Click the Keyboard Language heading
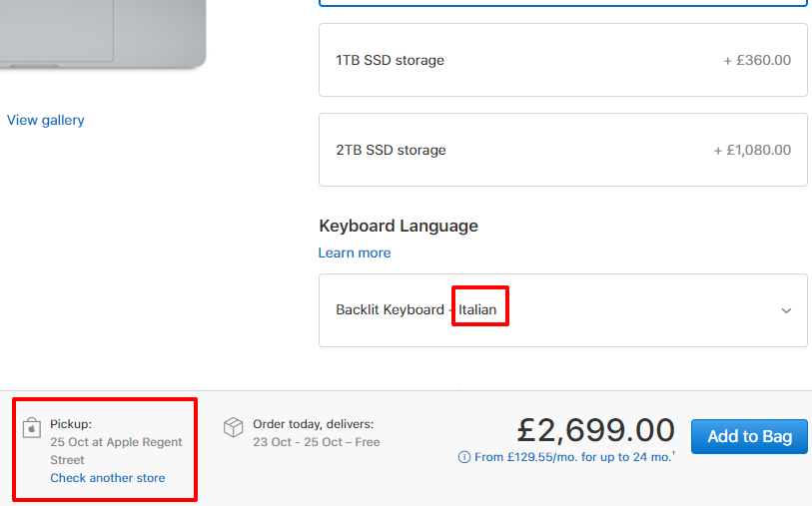This screenshot has height=506, width=812. point(399,227)
